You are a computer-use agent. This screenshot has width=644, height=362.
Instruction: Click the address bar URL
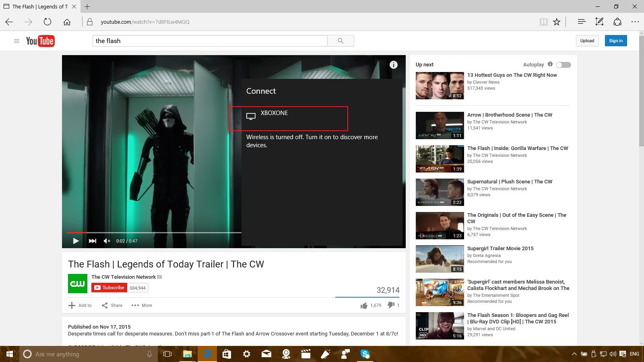145,22
